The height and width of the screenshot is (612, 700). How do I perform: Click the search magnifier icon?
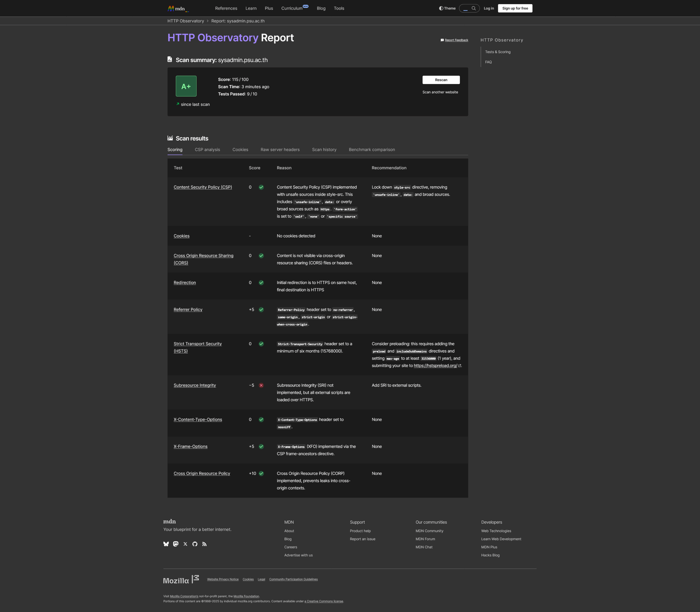point(474,8)
